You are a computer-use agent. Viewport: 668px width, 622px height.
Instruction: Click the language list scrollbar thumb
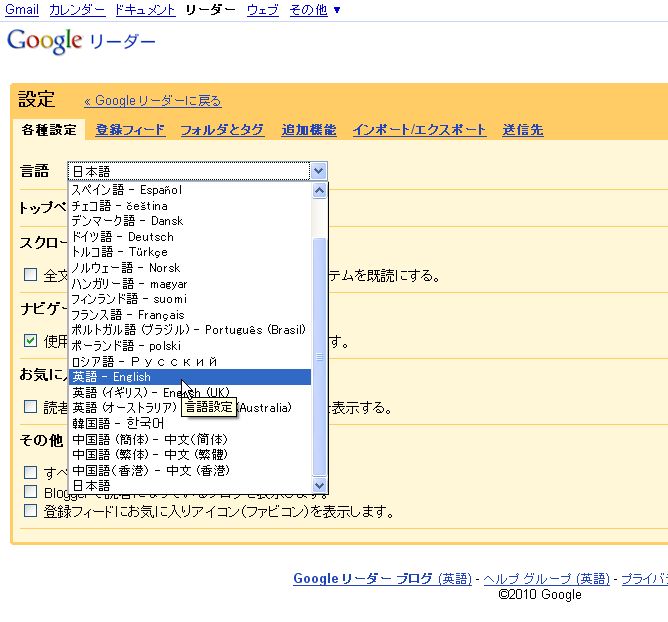320,357
